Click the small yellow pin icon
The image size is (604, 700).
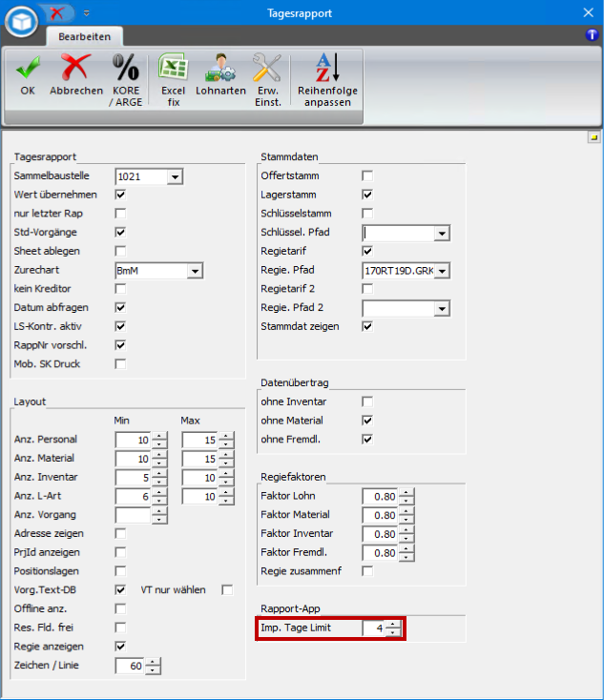(x=594, y=137)
